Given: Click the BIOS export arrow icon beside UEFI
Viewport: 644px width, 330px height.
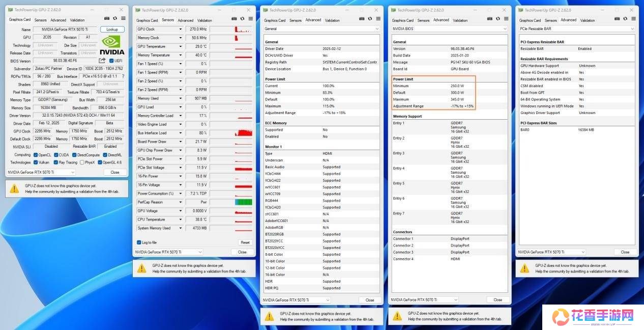Looking at the screenshot, I should click(102, 61).
